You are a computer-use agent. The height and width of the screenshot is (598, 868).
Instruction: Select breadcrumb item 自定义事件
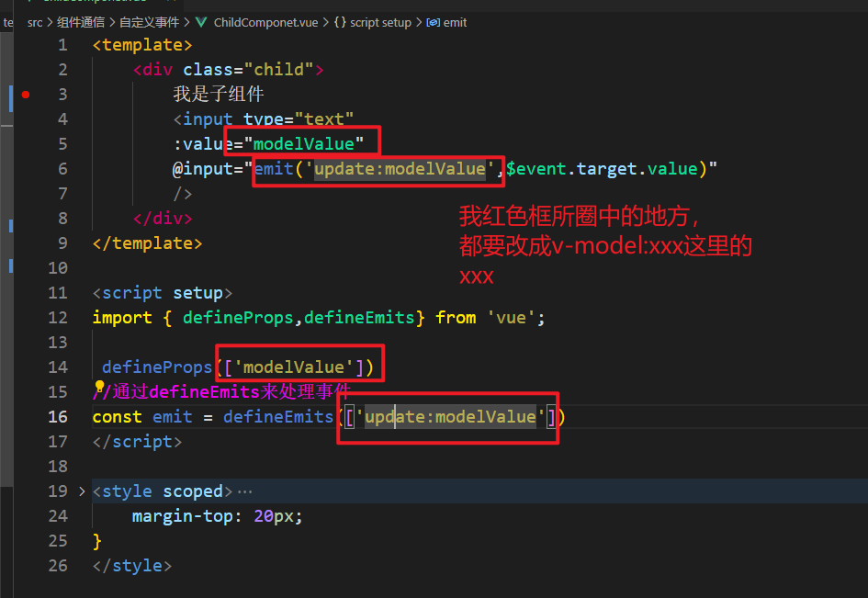[x=149, y=22]
